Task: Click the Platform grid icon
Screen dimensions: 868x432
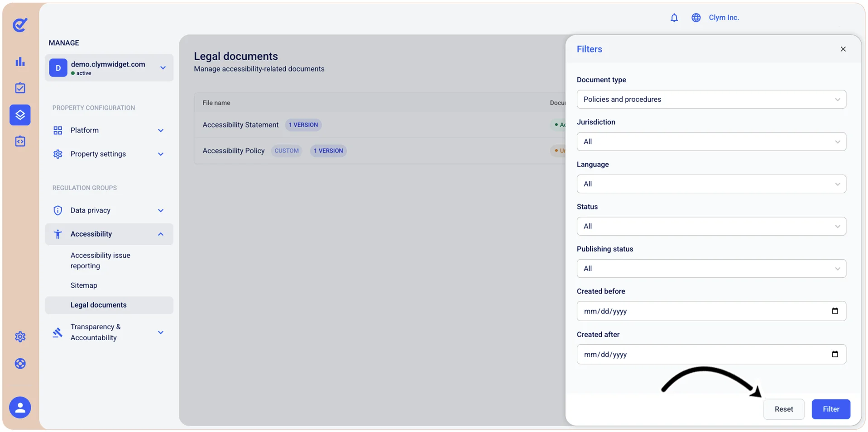Action: 58,130
